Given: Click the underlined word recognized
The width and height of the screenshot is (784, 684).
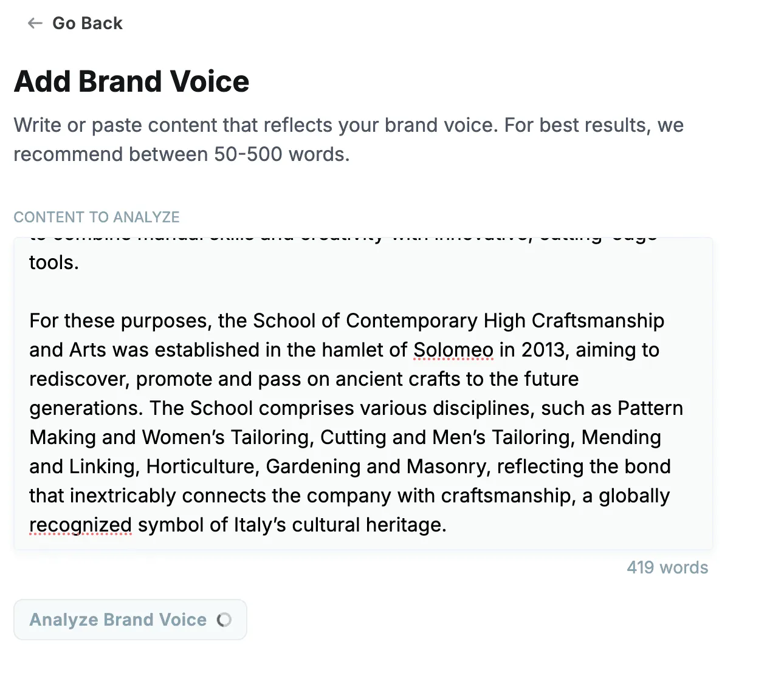Looking at the screenshot, I should (x=80, y=525).
